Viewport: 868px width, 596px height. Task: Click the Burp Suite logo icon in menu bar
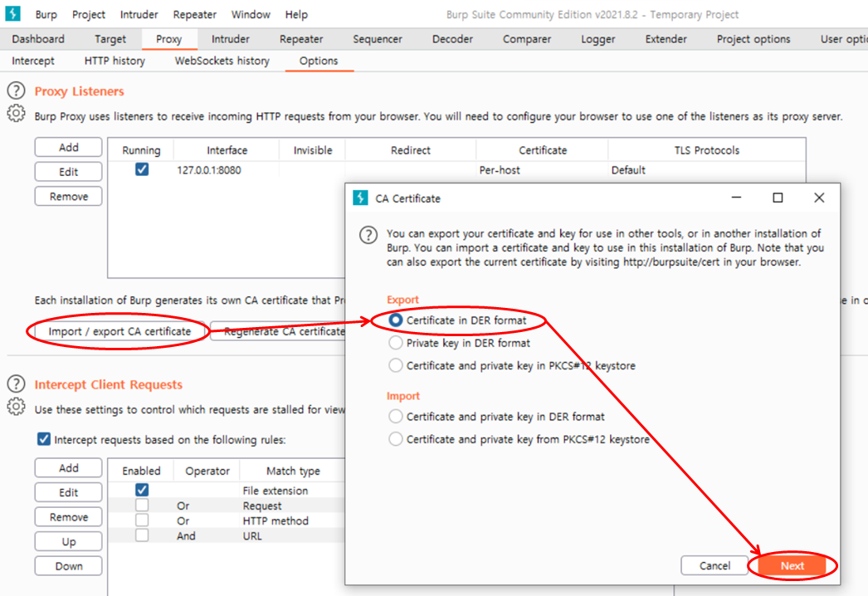click(x=12, y=13)
